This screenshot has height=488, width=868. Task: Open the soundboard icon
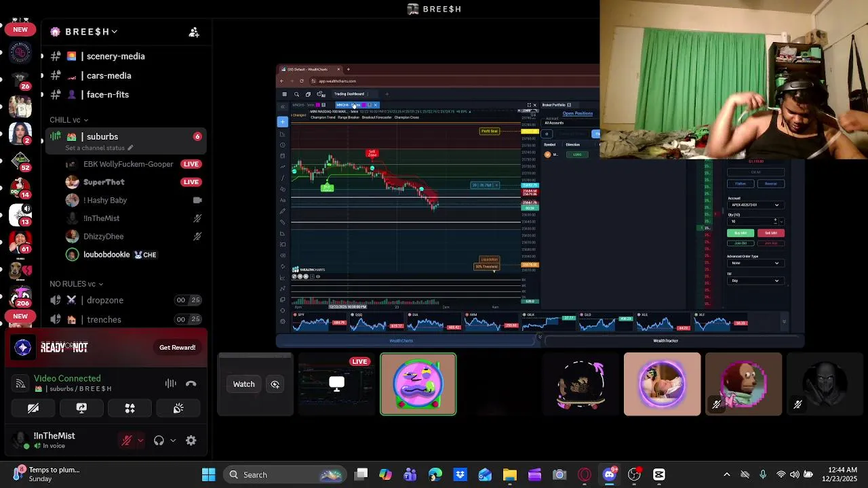click(x=178, y=408)
